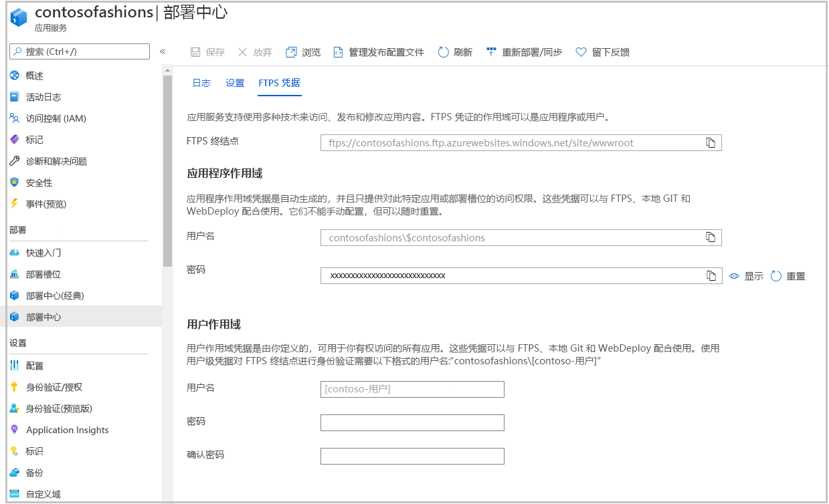Focus the 确认密码 field
This screenshot has width=829, height=504.
[x=412, y=456]
